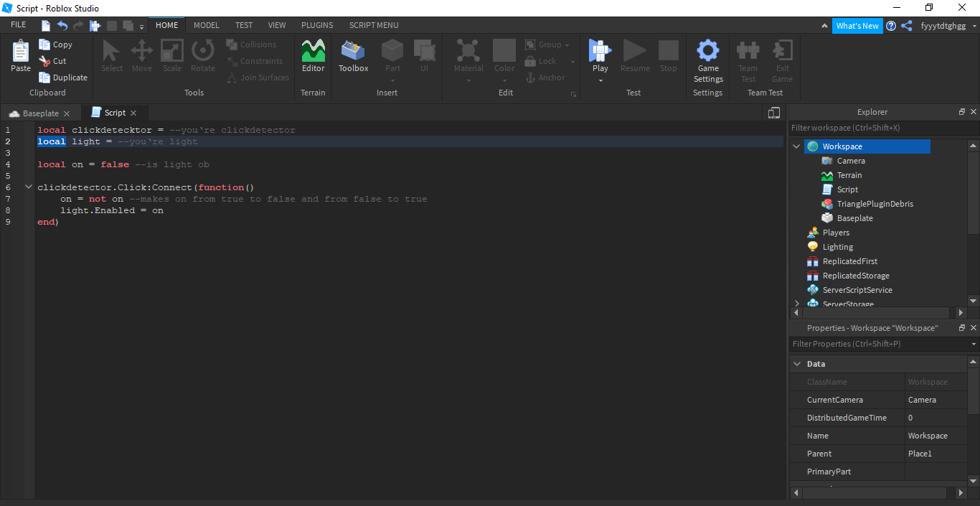Switch to the MODEL ribbon tab

pyautogui.click(x=207, y=25)
